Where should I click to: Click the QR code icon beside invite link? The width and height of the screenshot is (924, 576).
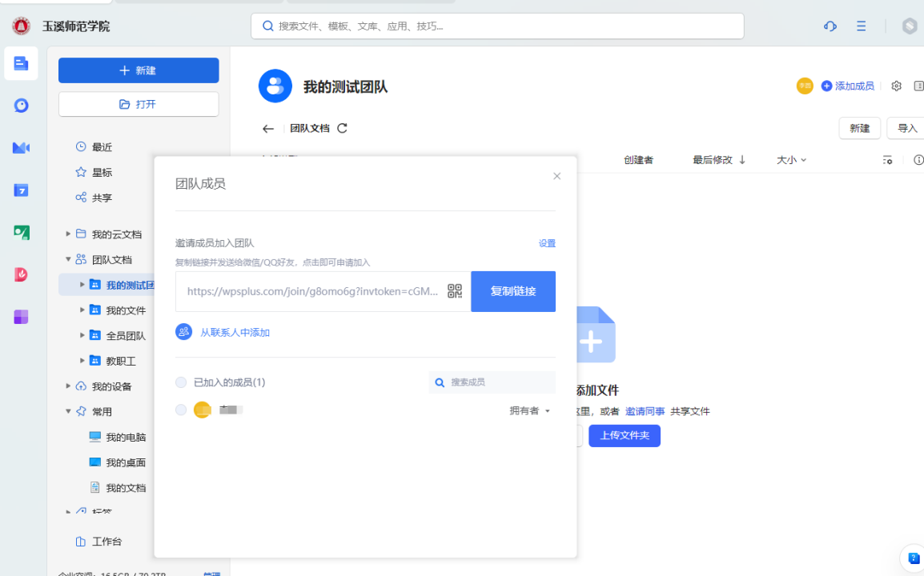454,291
